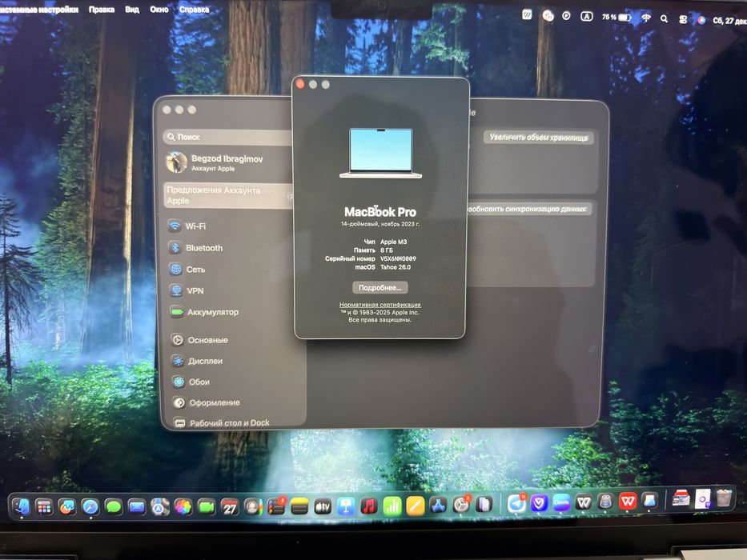This screenshot has height=560, width=747.
Task: Click serial number V5X6NMG869 text
Action: pos(398,258)
